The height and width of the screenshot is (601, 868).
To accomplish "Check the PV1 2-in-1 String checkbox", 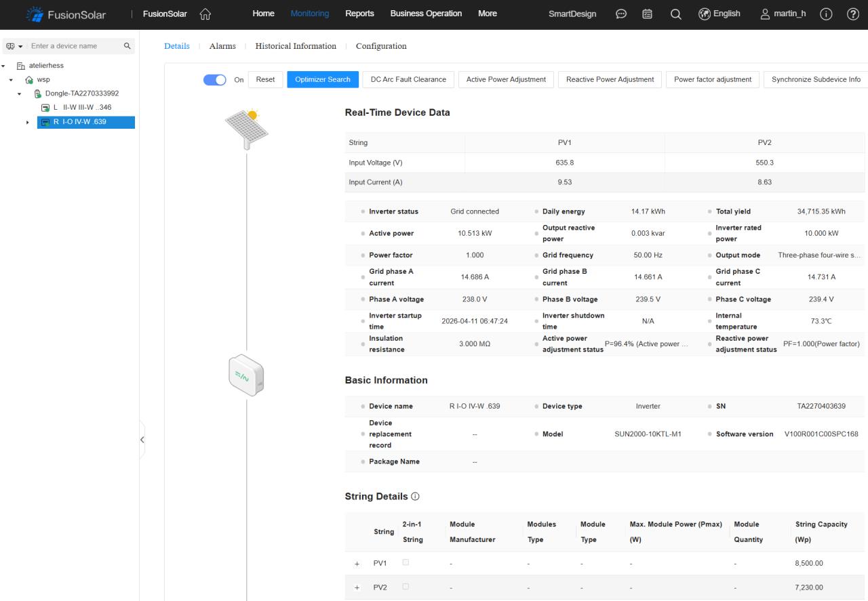I will click(406, 562).
